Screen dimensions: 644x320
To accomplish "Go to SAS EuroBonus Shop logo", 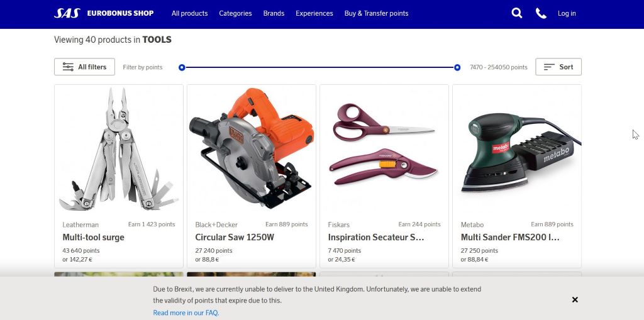I will pos(104,13).
